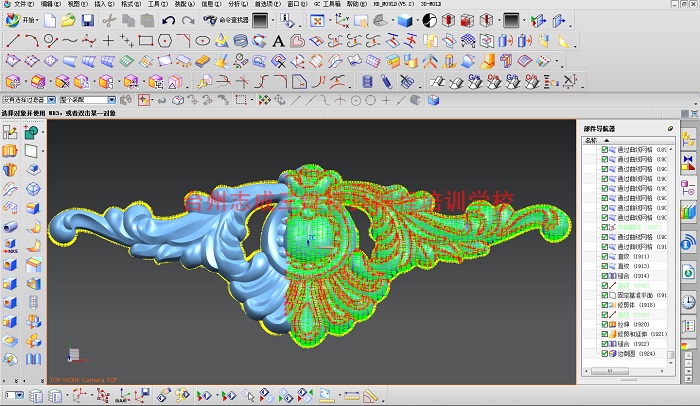This screenshot has width=700, height=406.
Task: Uncheck the 缝合 (1922) feature checkbox
Action: tap(604, 343)
